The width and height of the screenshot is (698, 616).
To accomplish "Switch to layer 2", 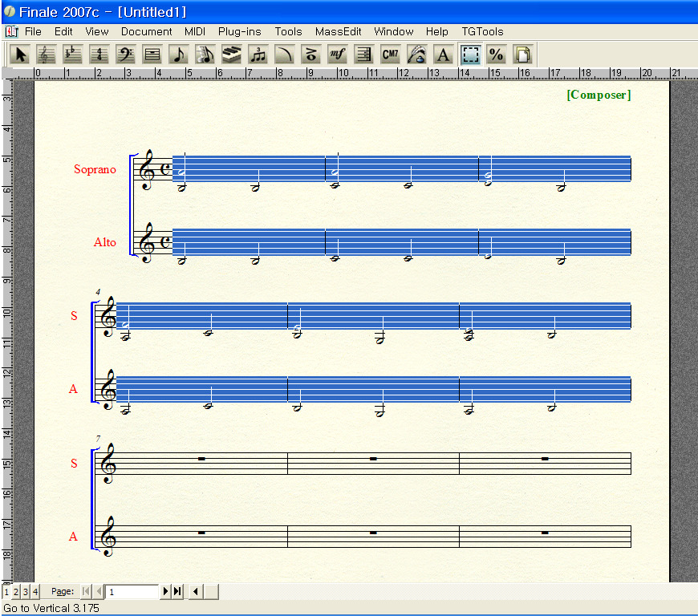I will tap(16, 592).
